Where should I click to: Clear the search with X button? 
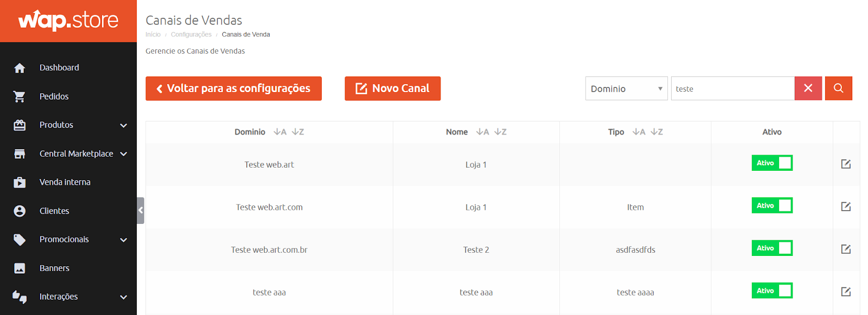[808, 88]
